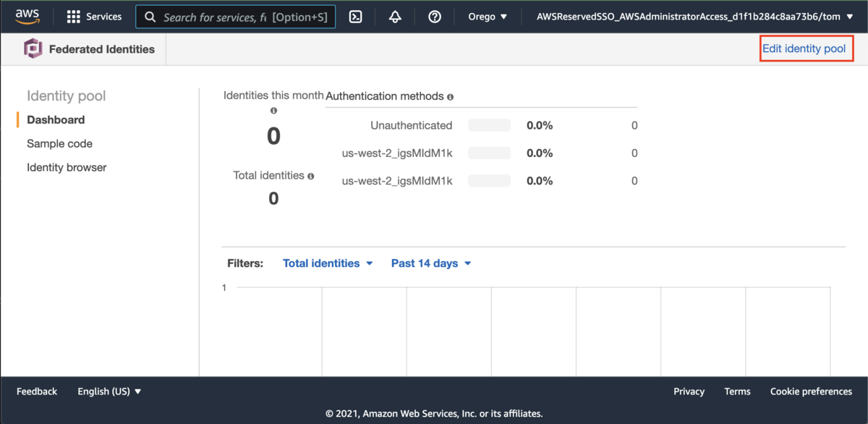
Task: Open the Feedback link in footer
Action: (x=37, y=391)
